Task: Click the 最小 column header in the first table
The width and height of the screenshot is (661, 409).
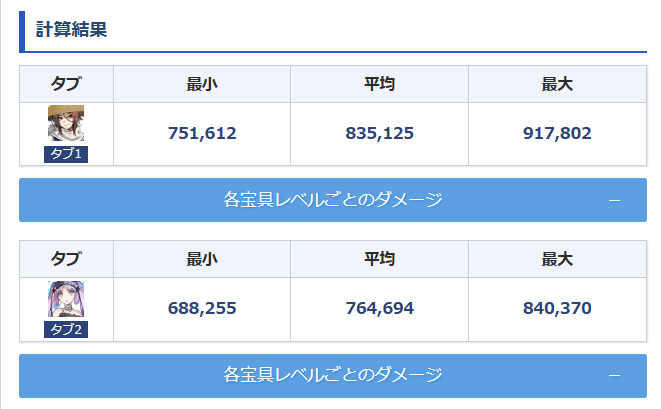Action: tap(202, 84)
